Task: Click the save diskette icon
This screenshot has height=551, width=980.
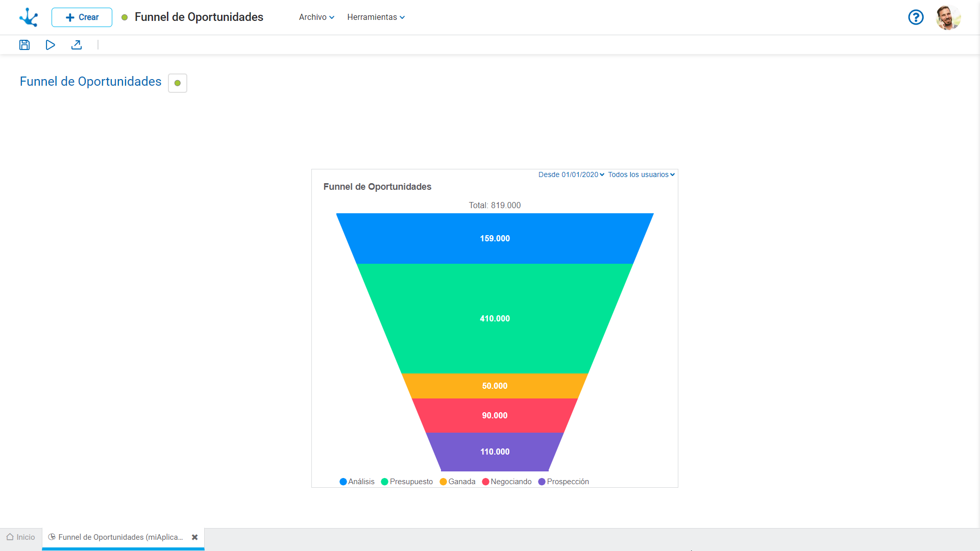Action: tap(24, 45)
